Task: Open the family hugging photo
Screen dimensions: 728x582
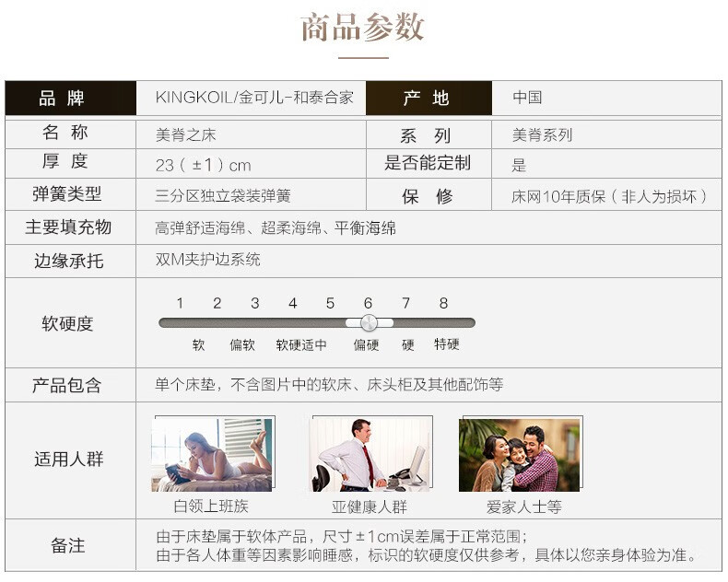Action: 520,454
